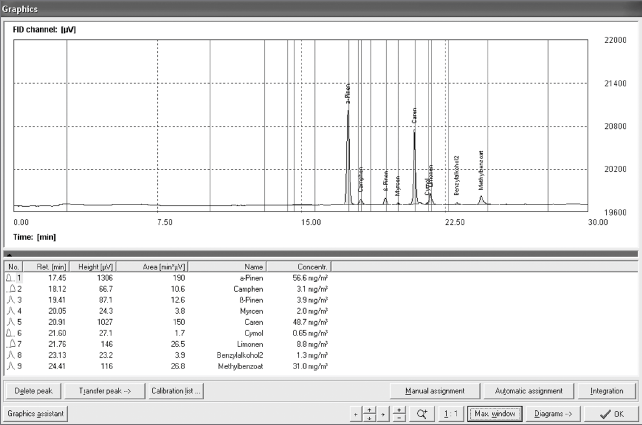Open the Calibration list
Screen dimensions: 642x425
176,391
